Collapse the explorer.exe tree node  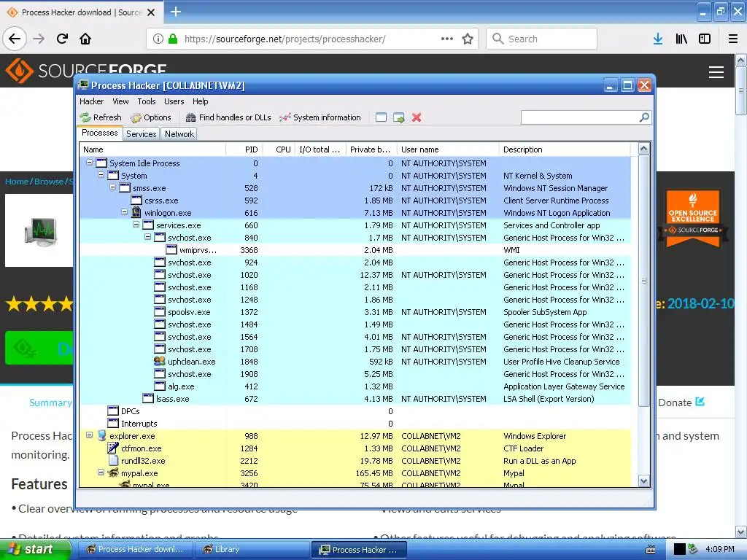point(89,435)
